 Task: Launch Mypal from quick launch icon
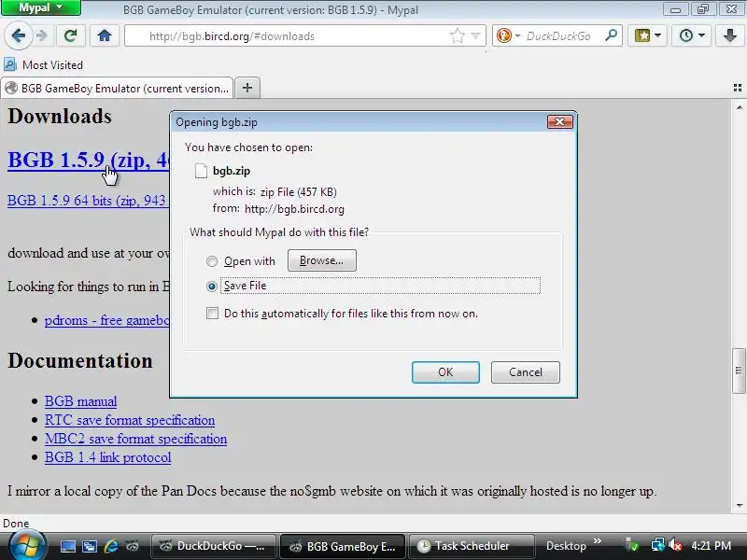(132, 546)
